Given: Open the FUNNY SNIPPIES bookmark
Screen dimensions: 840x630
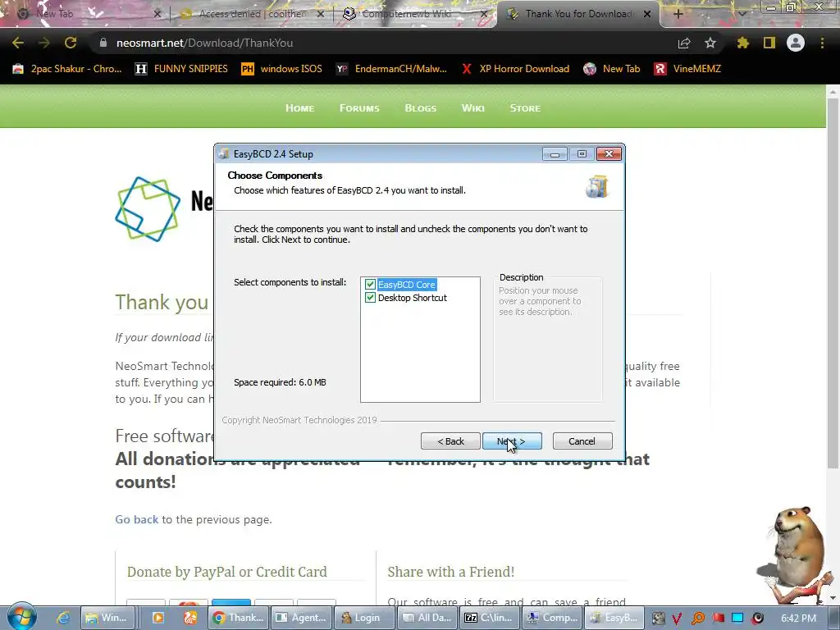Looking at the screenshot, I should click(x=181, y=69).
